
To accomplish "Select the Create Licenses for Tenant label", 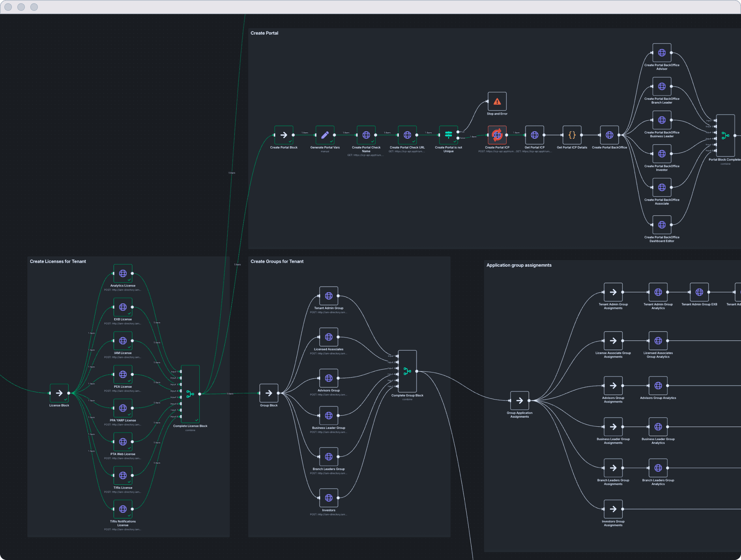I will tap(58, 262).
